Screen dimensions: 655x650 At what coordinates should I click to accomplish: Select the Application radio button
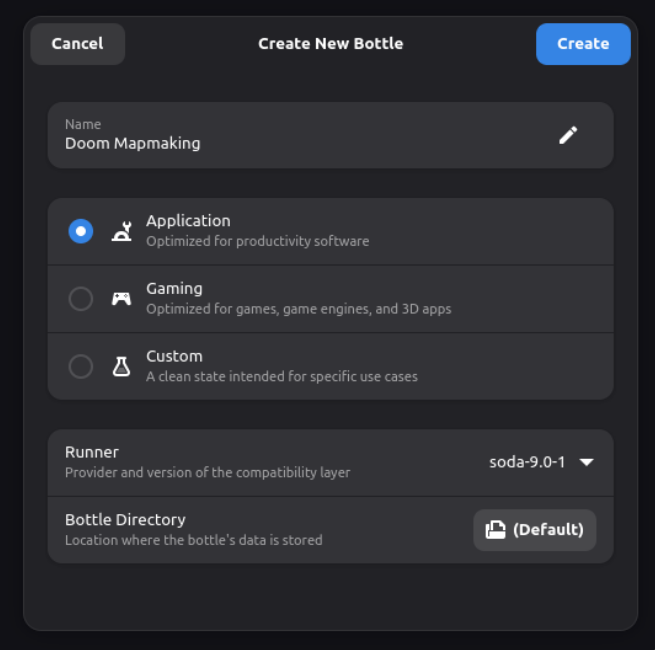[81, 231]
